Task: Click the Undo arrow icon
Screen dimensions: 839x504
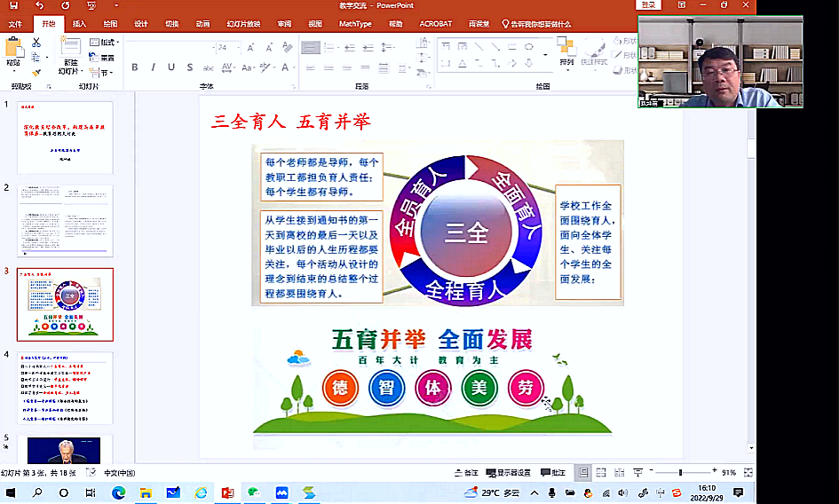Action: pyautogui.click(x=40, y=6)
